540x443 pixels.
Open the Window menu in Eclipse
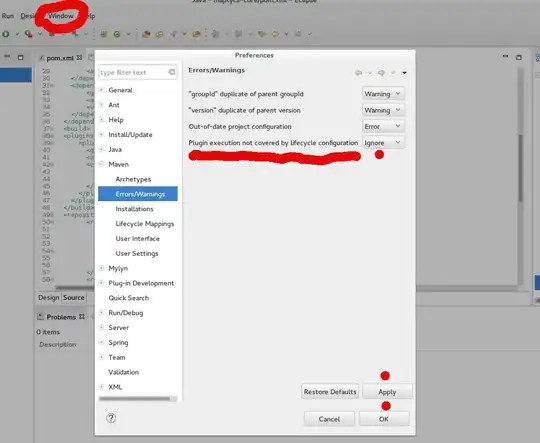61,16
